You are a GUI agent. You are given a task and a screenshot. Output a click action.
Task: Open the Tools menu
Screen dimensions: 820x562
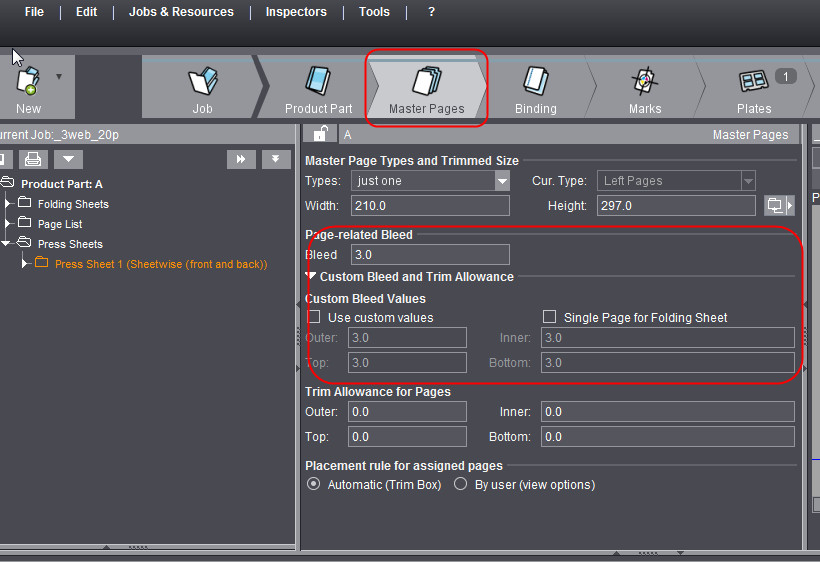tap(374, 12)
